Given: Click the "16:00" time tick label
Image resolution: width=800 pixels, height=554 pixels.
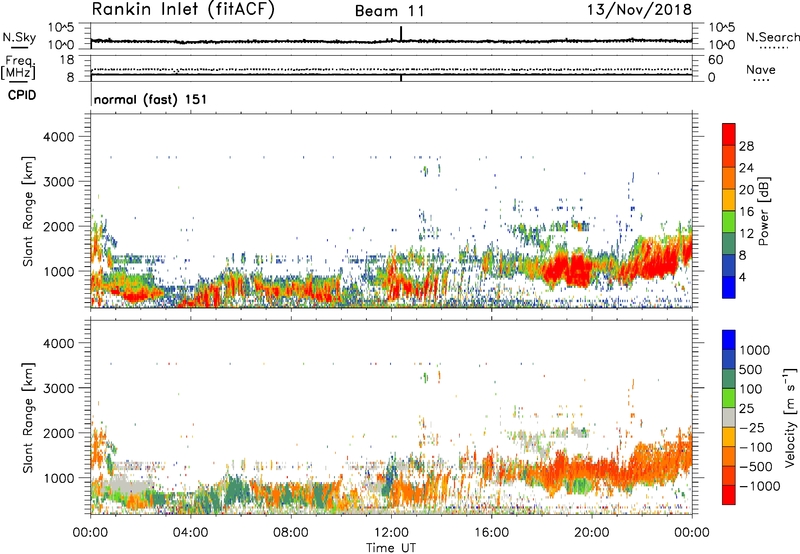Looking at the screenshot, I should tap(491, 533).
